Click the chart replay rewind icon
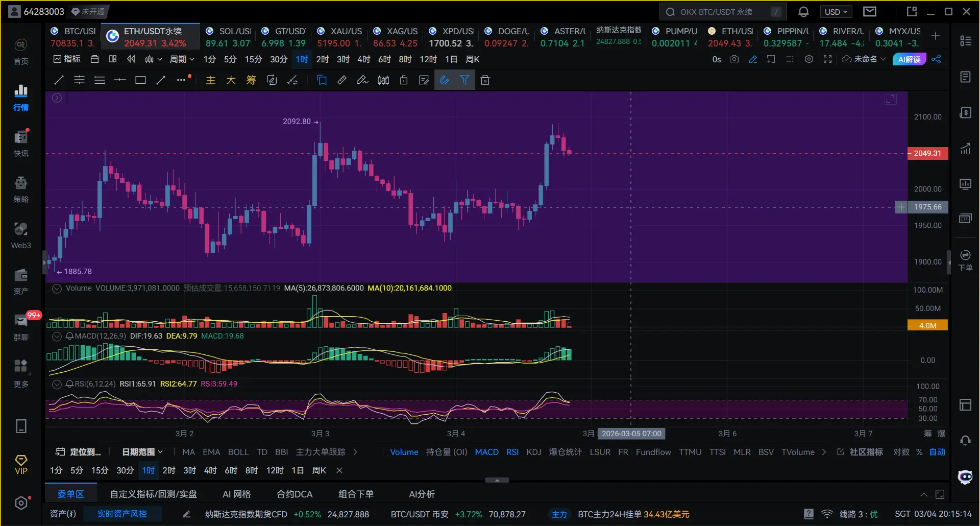 click(x=131, y=59)
